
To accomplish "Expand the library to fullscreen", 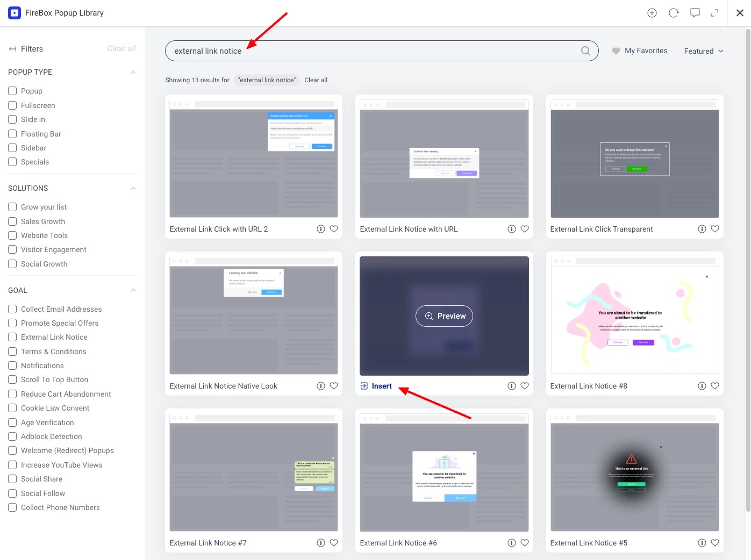I will coord(715,12).
